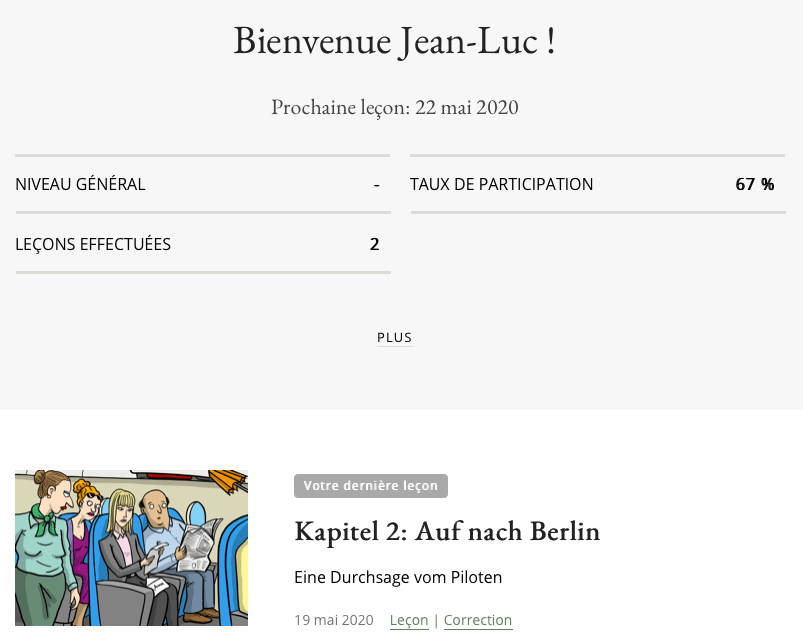803x637 pixels.
Task: Click the orange umbrella in the illustration
Action: [x=229, y=481]
